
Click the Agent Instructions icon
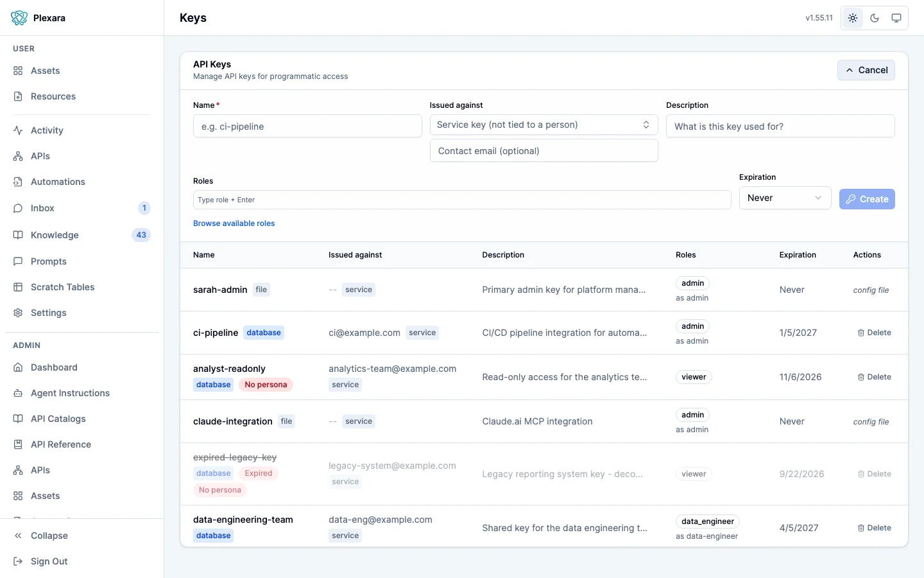click(18, 393)
